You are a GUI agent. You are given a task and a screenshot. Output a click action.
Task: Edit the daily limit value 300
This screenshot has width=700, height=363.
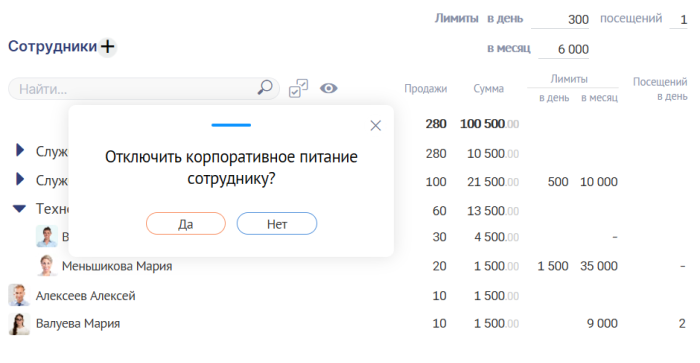560,20
